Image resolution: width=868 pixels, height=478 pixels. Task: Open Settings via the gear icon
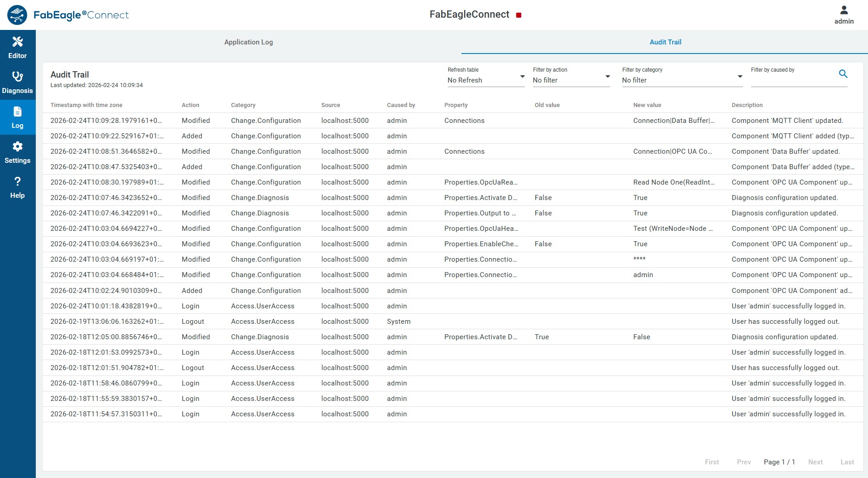(x=17, y=152)
